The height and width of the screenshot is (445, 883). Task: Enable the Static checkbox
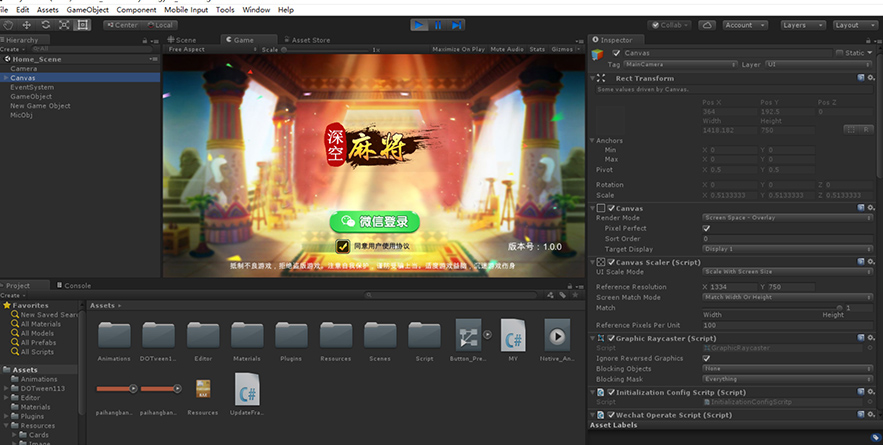840,53
